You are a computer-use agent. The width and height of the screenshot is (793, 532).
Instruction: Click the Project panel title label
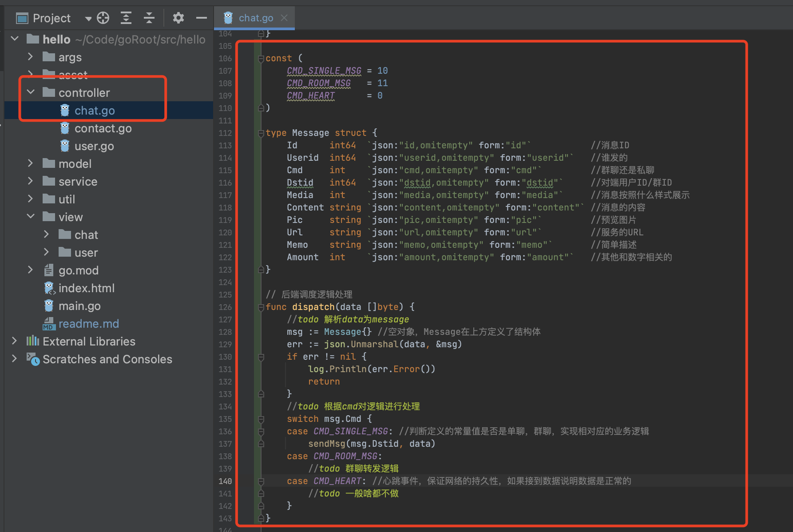click(x=52, y=18)
